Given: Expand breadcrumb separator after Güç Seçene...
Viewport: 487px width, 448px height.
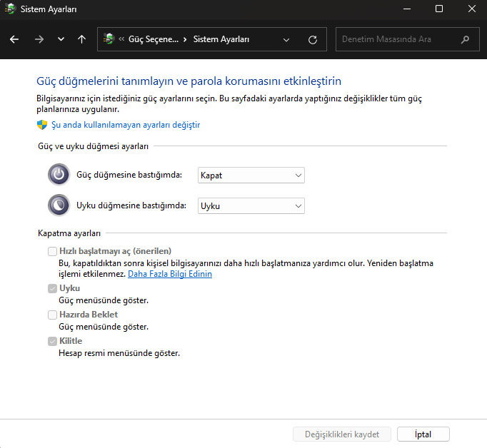Looking at the screenshot, I should pyautogui.click(x=185, y=39).
